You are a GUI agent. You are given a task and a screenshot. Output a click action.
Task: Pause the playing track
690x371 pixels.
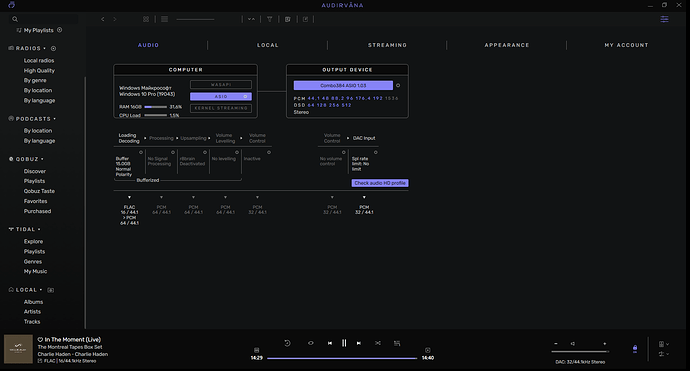click(344, 343)
